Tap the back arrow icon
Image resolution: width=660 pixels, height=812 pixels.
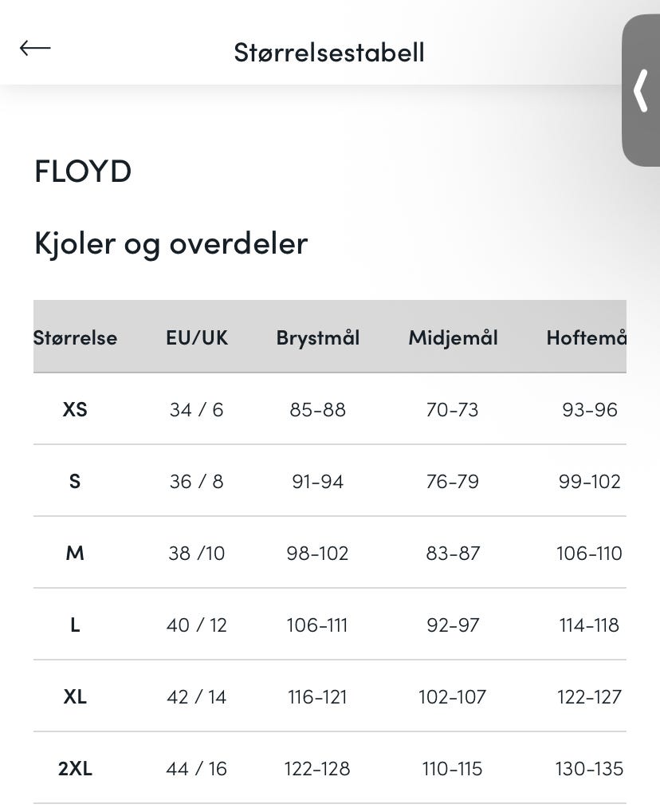click(35, 49)
